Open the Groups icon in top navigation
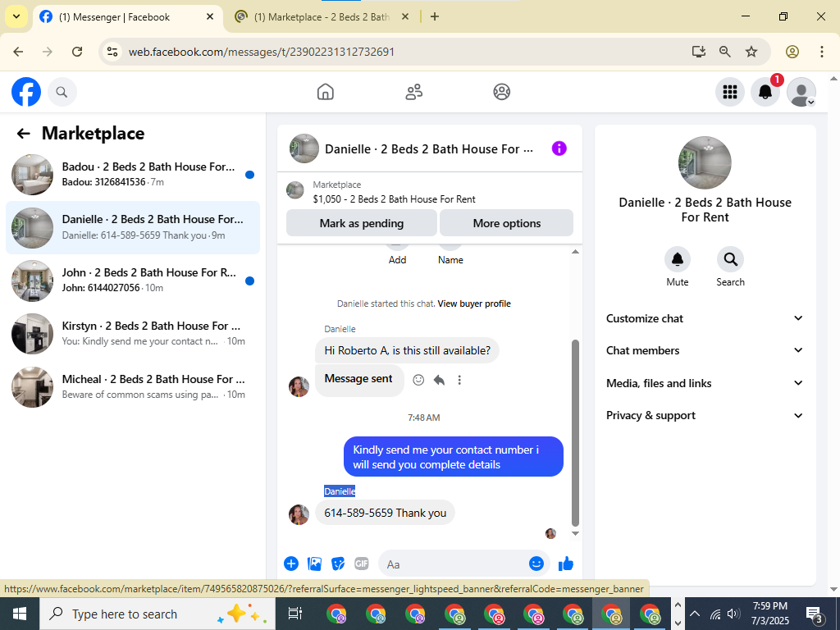 point(501,92)
